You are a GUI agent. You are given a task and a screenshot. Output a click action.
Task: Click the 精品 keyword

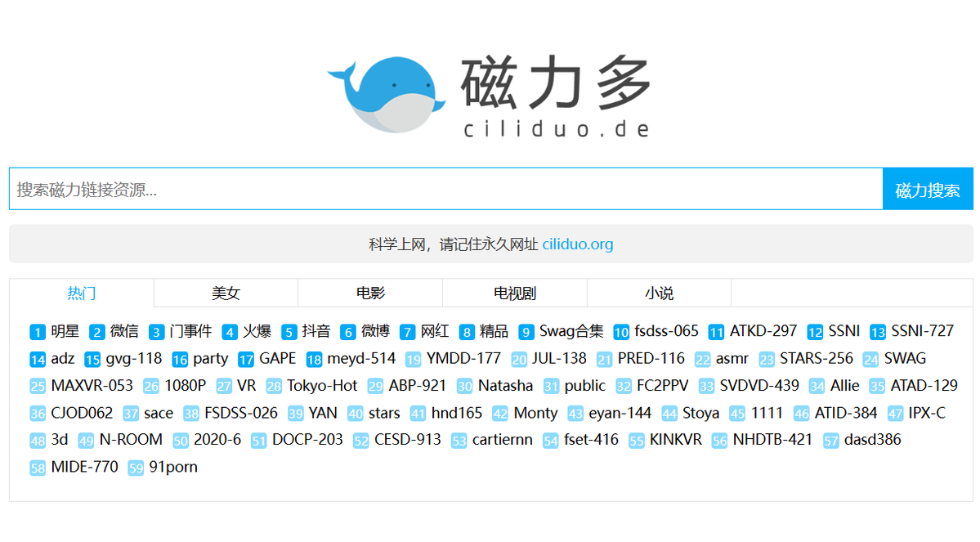click(x=494, y=331)
